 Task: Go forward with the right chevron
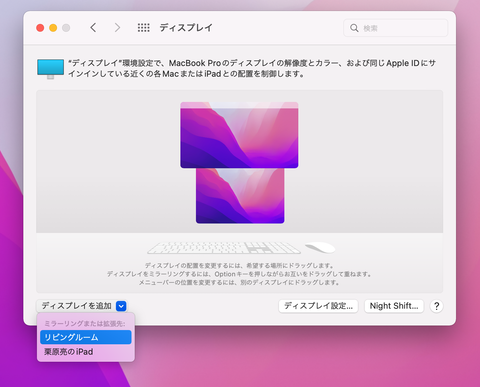point(117,28)
